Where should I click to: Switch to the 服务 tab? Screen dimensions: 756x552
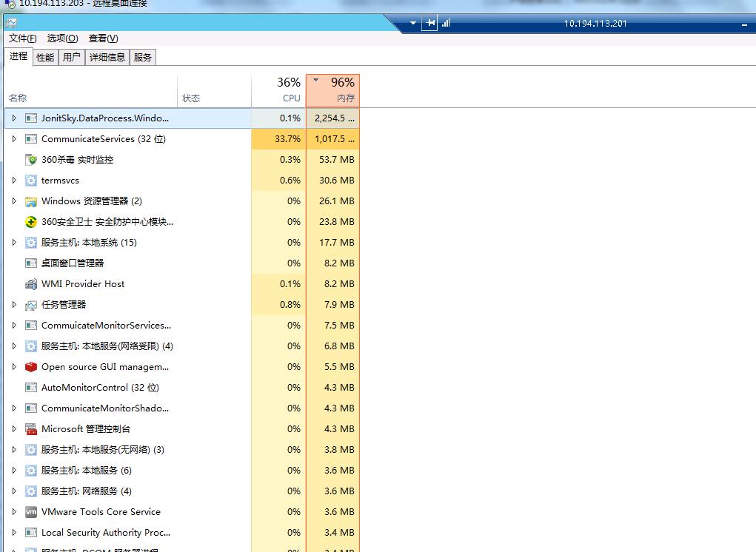coord(143,57)
